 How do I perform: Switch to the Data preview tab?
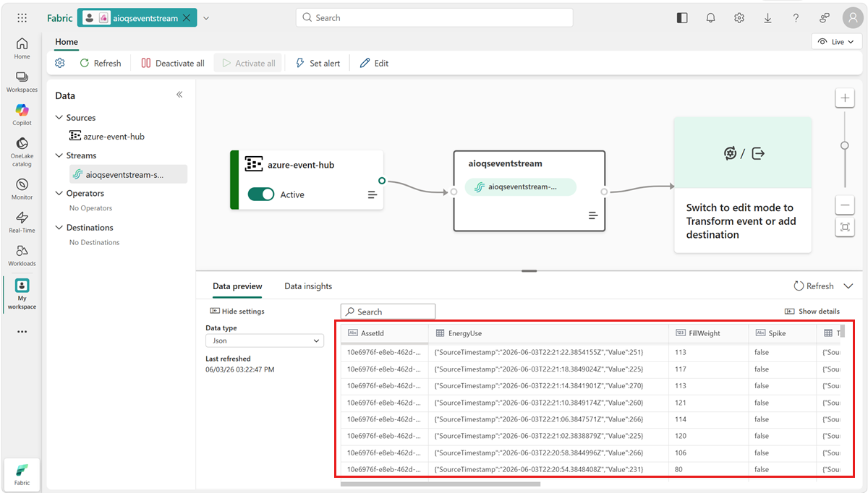tap(237, 286)
